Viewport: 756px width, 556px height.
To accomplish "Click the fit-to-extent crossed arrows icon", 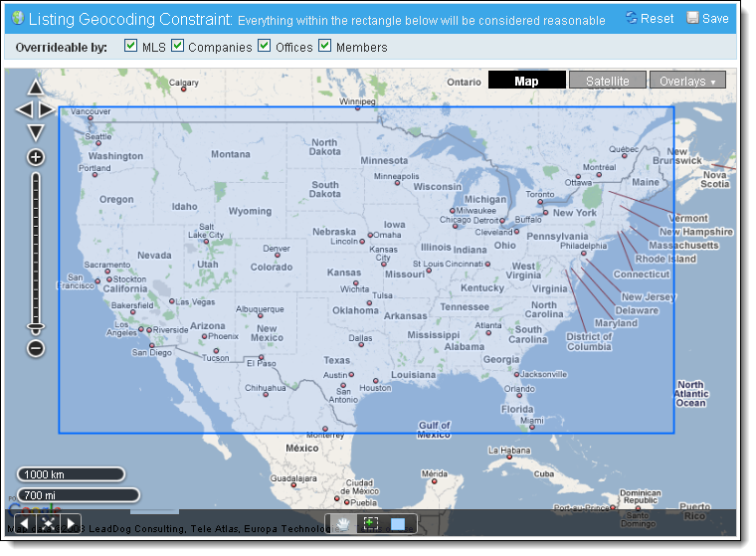I will 48,523.
